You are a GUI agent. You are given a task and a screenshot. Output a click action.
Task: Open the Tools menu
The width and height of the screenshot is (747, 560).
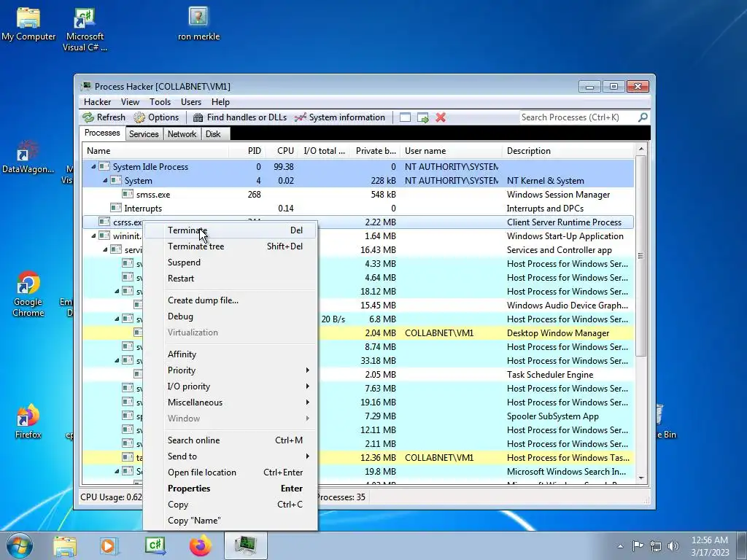point(160,102)
